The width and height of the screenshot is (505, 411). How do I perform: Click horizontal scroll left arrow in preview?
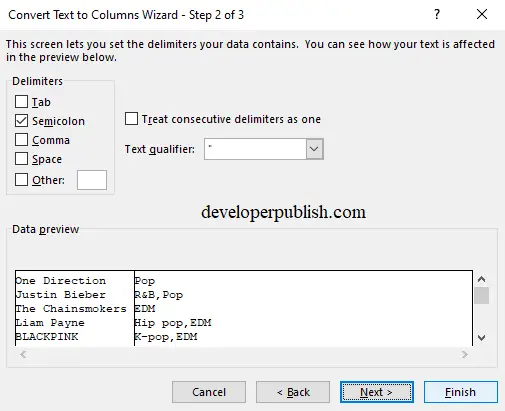coord(23,354)
